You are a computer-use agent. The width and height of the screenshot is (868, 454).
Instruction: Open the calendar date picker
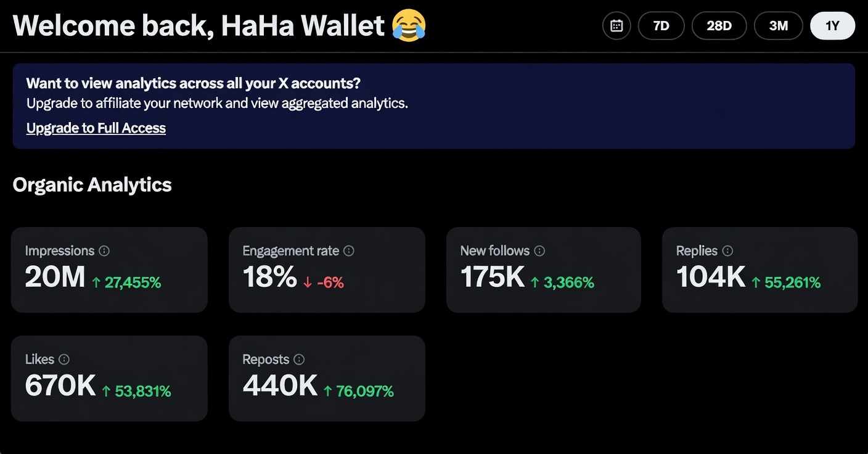pos(616,25)
